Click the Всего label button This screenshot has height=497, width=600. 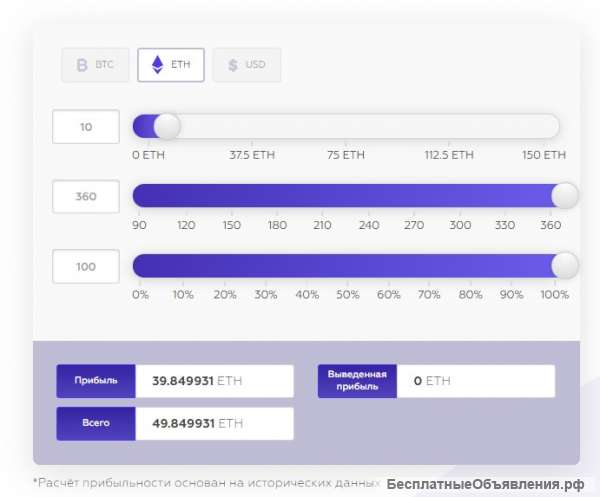96,423
